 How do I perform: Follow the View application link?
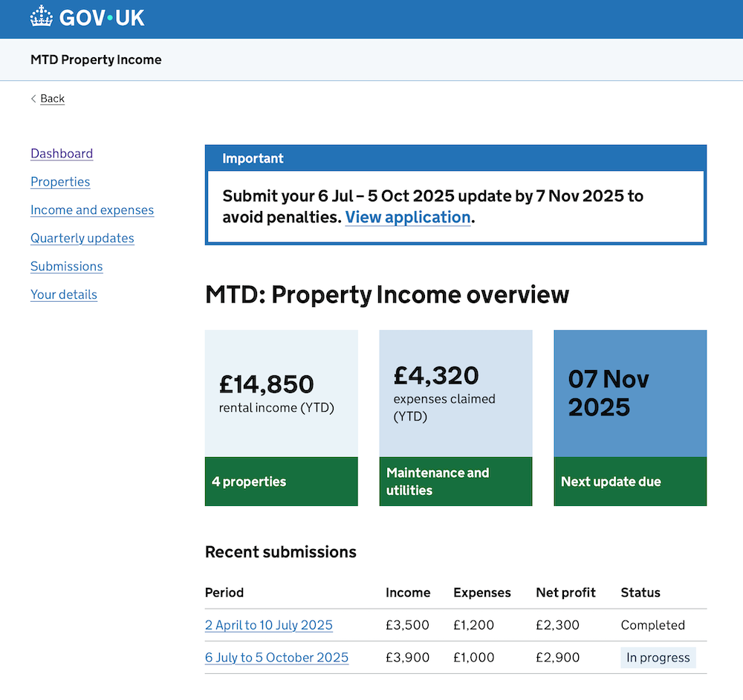(408, 217)
